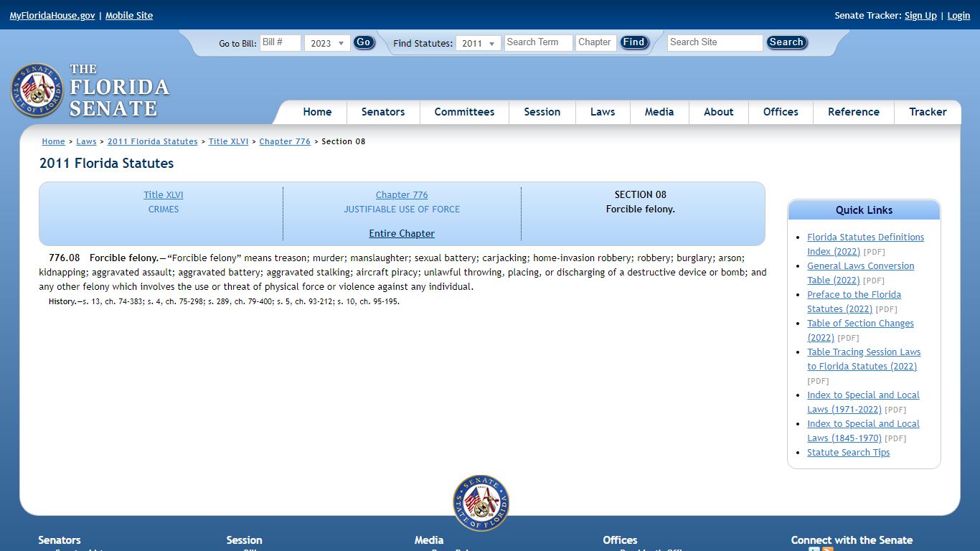Click Connect with the Senate footer heading
Image resolution: width=980 pixels, height=551 pixels.
pos(852,540)
